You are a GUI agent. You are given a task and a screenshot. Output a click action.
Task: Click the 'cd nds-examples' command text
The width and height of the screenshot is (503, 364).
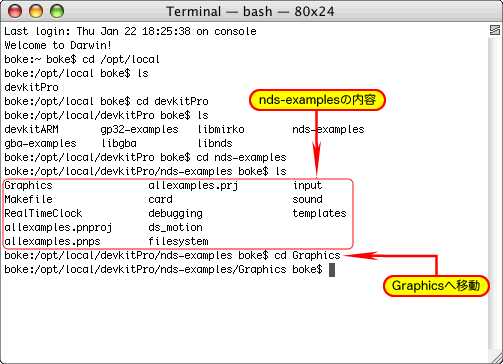point(241,157)
